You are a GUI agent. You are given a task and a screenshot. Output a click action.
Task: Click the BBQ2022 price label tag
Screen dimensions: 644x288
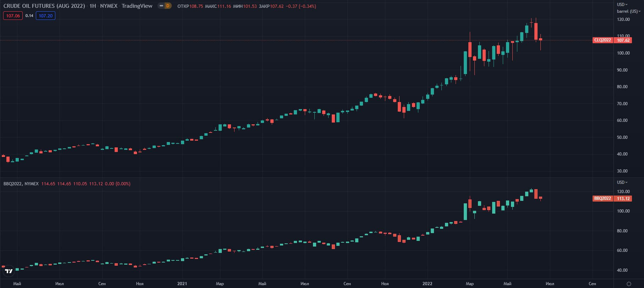(602, 198)
